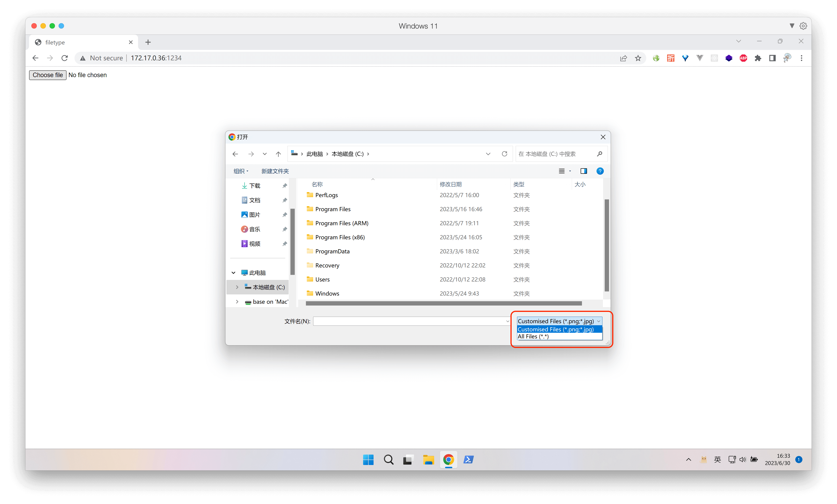Image resolution: width=837 pixels, height=504 pixels.
Task: Open the help icon in file dialog
Action: pos(600,171)
